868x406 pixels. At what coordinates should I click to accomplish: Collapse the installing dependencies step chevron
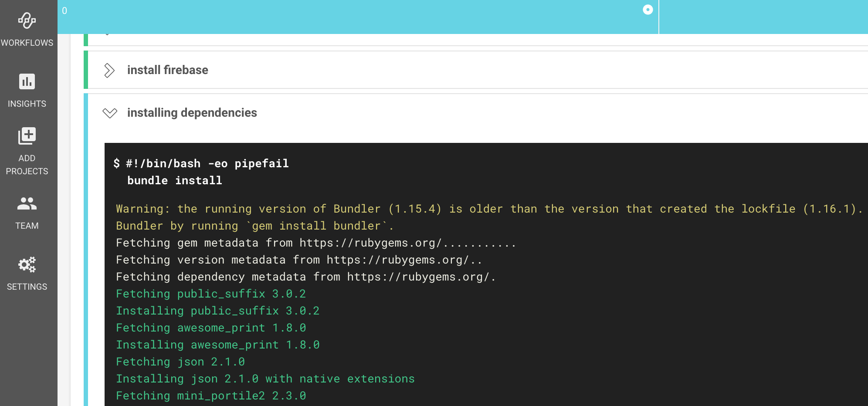pos(110,113)
